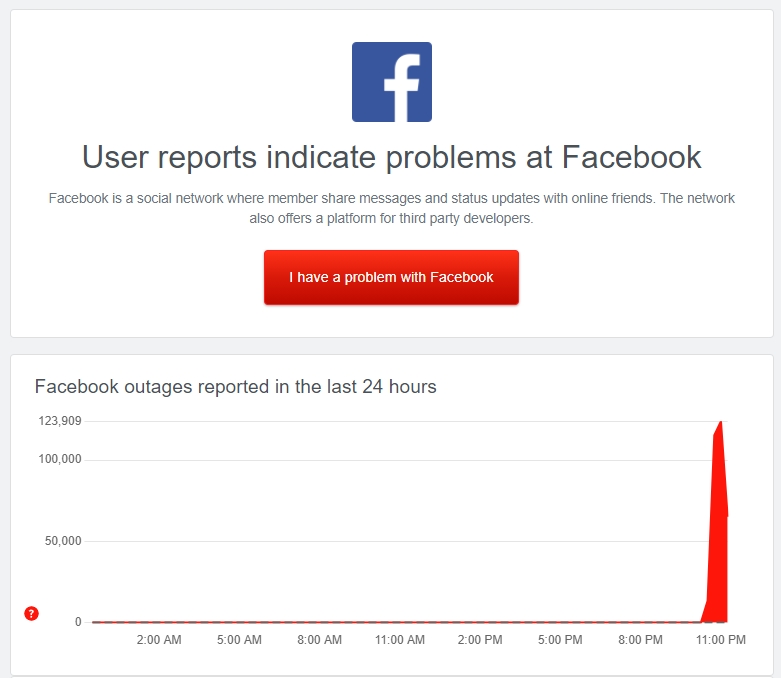
Task: Click the 0 value on y-axis
Action: (78, 622)
